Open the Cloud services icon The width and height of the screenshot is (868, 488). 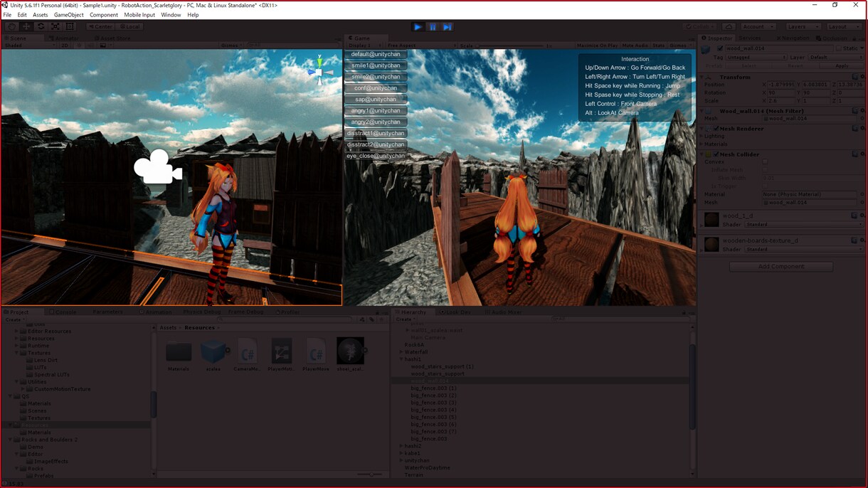[729, 26]
